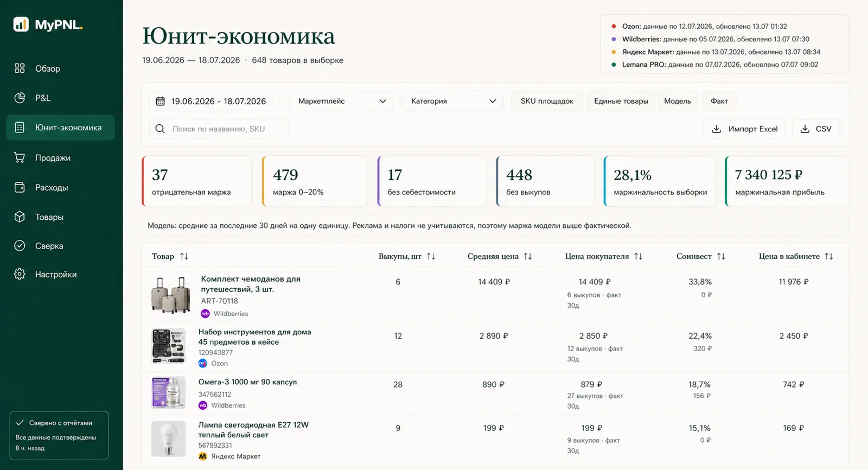
Task: Click Wildberries icon under ART-70118
Action: 205,314
